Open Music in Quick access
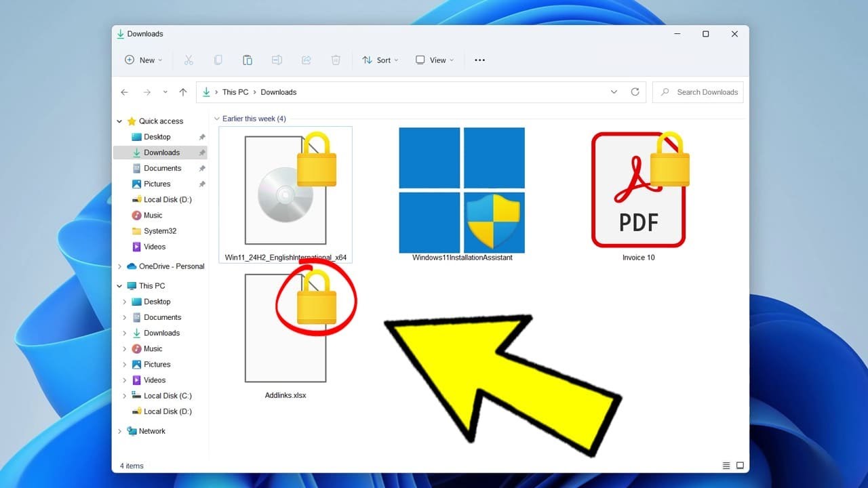Image resolution: width=868 pixels, height=488 pixels. [153, 216]
